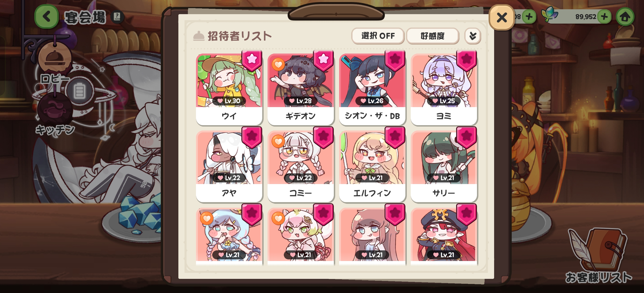Screen dimensions: 644x293
Task: Close the 招待者リスト panel
Action: coord(502,18)
